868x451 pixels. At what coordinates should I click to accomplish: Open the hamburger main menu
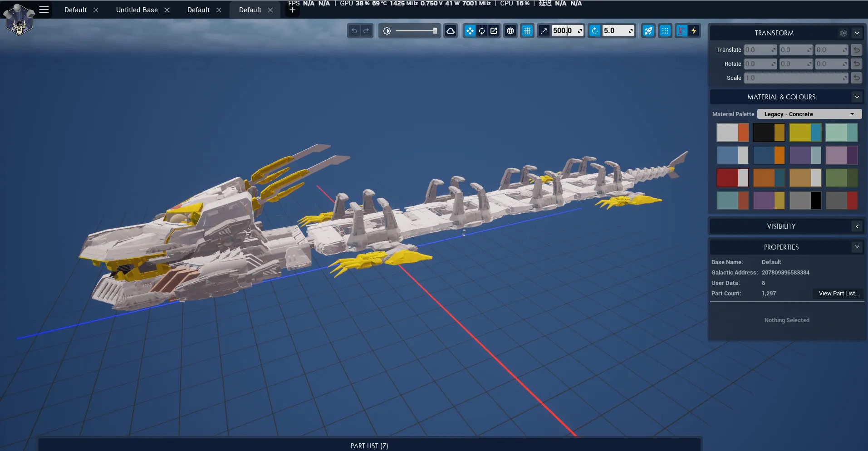click(44, 10)
